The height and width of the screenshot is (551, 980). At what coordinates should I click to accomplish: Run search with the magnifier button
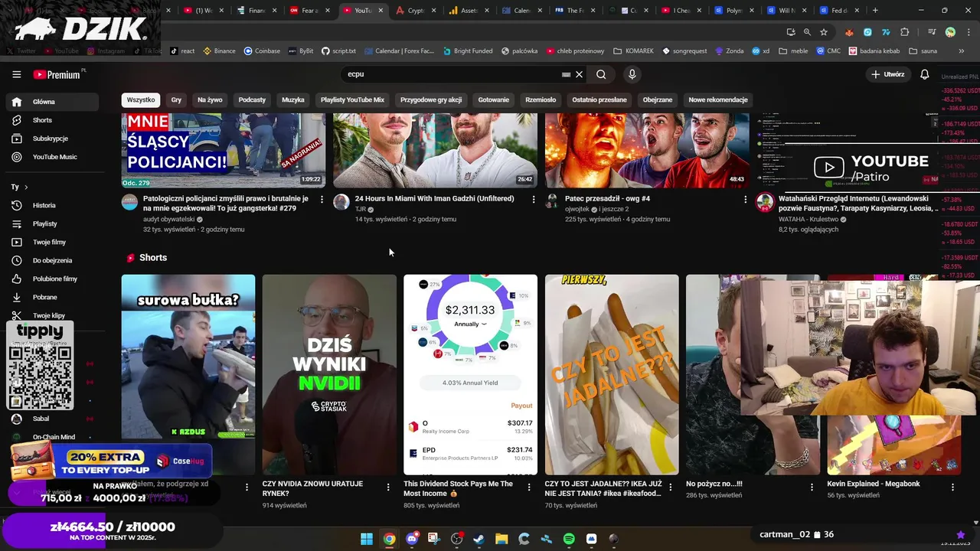coord(601,74)
